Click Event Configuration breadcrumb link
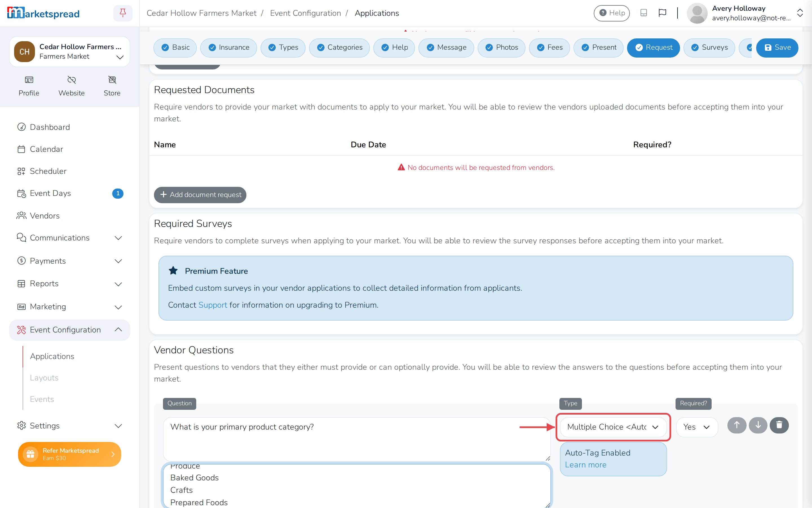Screen dimensions: 812x508 [x=305, y=13]
